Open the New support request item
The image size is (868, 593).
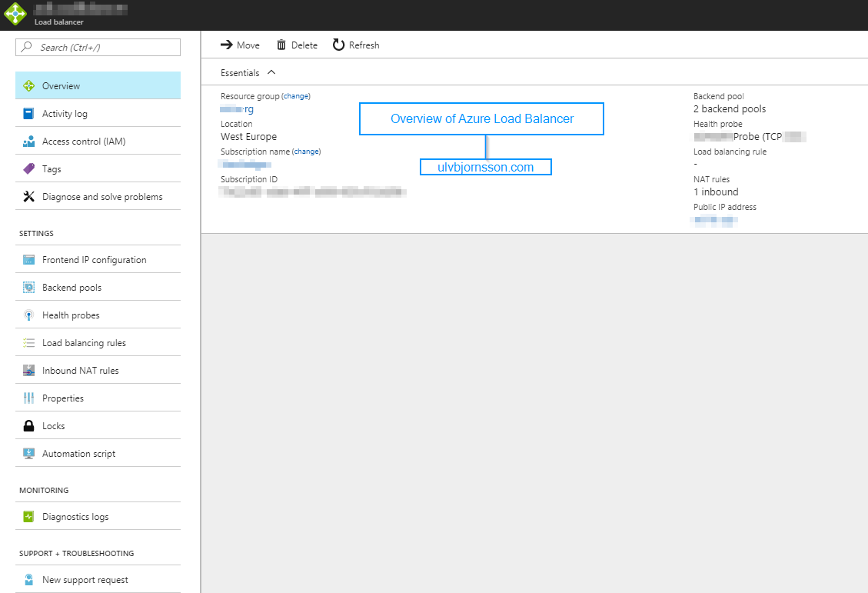pos(98,580)
